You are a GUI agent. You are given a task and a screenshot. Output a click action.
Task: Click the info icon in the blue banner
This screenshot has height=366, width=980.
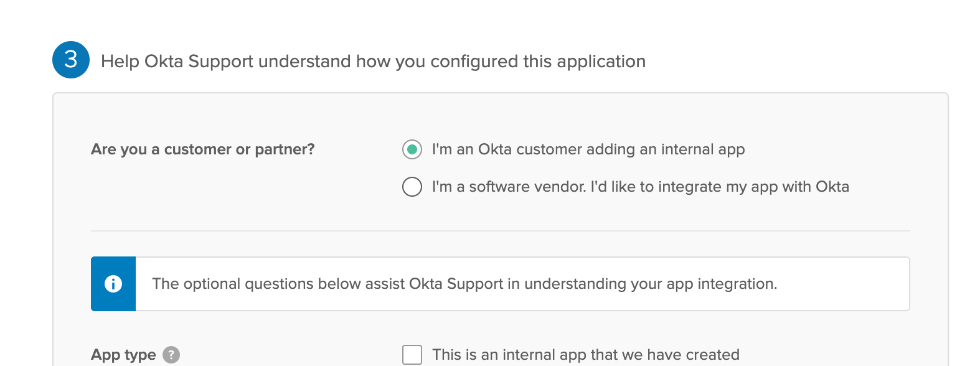pos(113,284)
